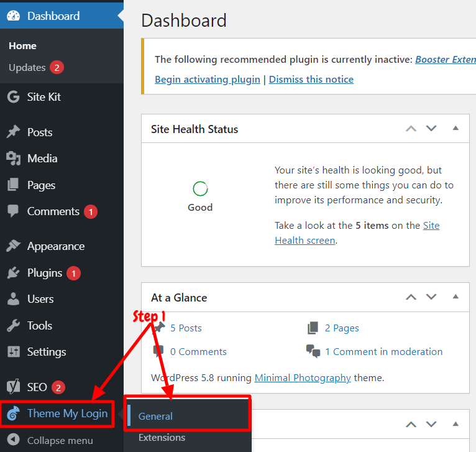Viewport: 476px width, 452px height.
Task: Click the Comments speech bubble sidebar icon
Action: pos(13,211)
